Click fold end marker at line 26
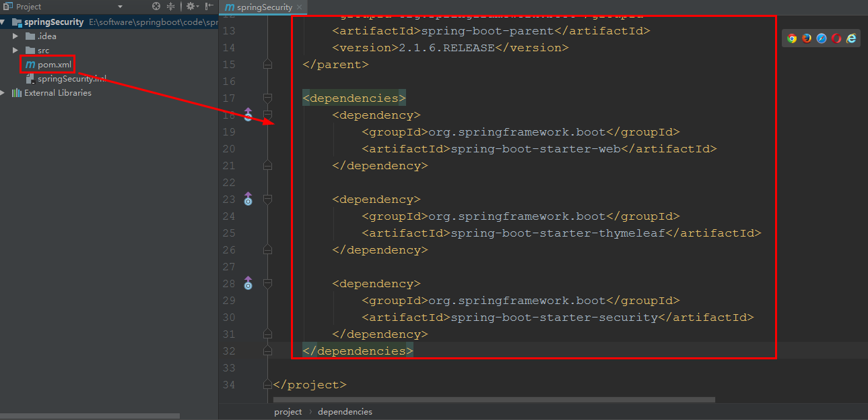 point(267,249)
